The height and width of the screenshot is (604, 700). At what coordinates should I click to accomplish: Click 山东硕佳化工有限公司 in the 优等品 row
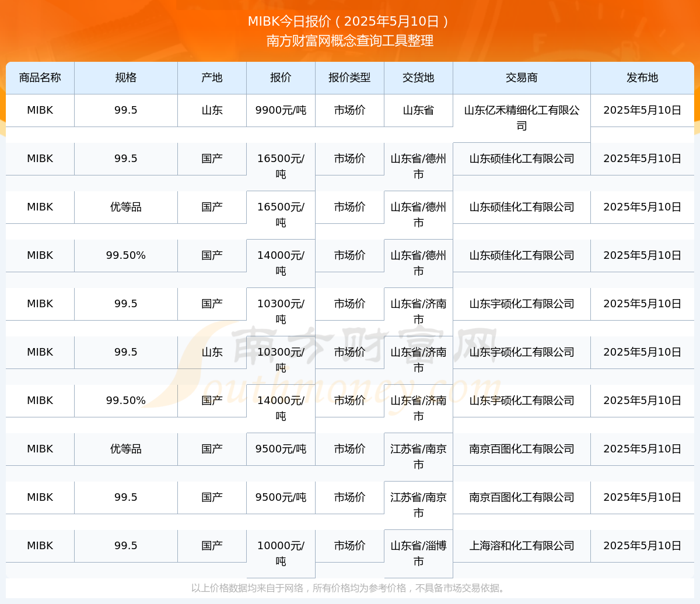[x=522, y=207]
